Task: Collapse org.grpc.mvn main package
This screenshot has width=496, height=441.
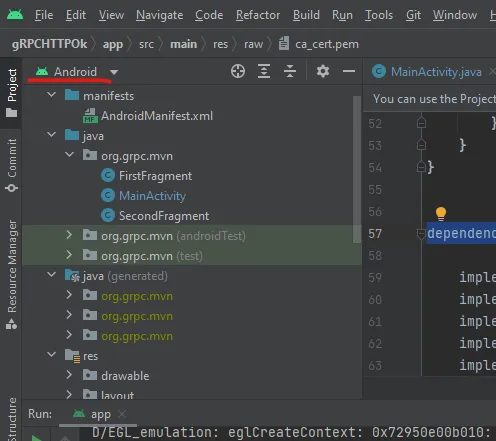Action: (69, 155)
